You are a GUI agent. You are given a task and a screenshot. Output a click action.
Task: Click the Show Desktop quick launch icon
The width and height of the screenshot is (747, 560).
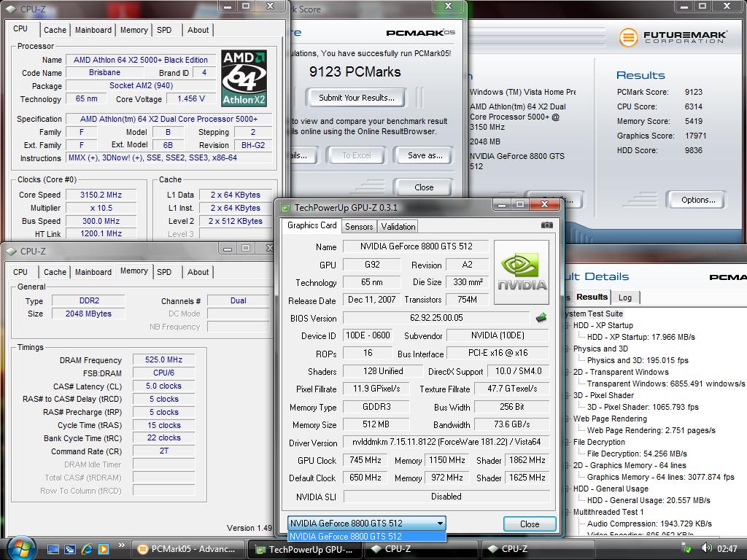pyautogui.click(x=53, y=549)
